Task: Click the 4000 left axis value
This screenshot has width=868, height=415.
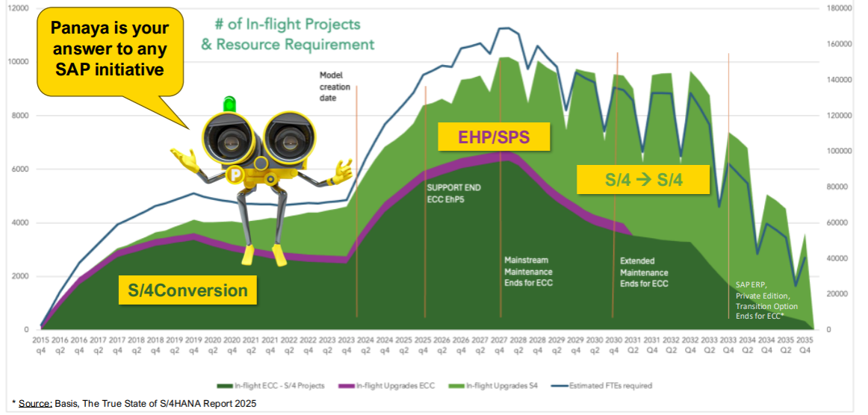Action: [19, 223]
